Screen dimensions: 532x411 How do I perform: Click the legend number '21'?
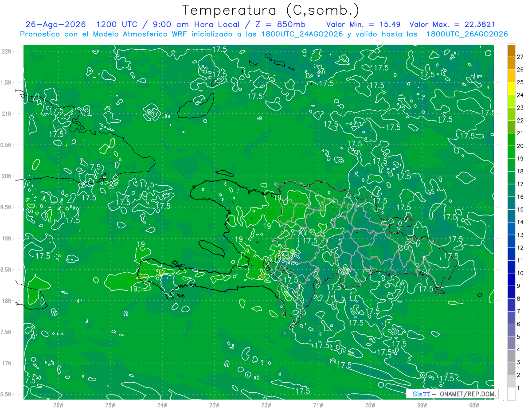(520, 133)
